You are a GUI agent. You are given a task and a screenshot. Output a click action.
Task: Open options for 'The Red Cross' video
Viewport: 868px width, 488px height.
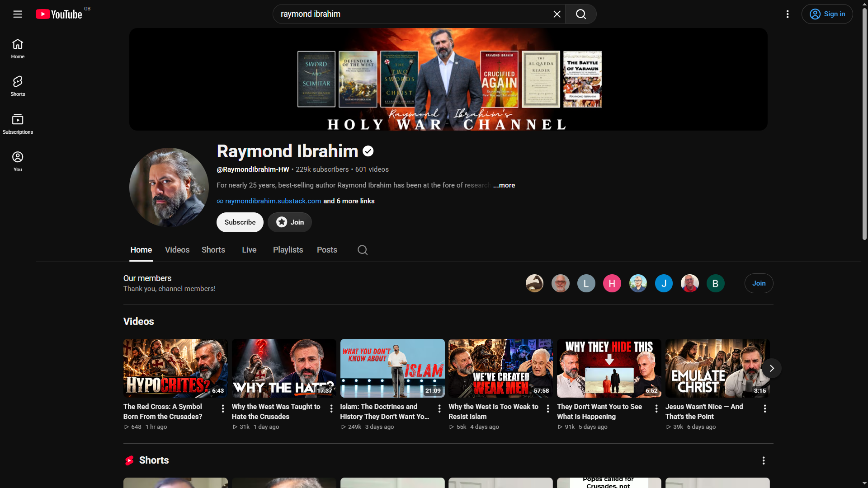(x=222, y=408)
